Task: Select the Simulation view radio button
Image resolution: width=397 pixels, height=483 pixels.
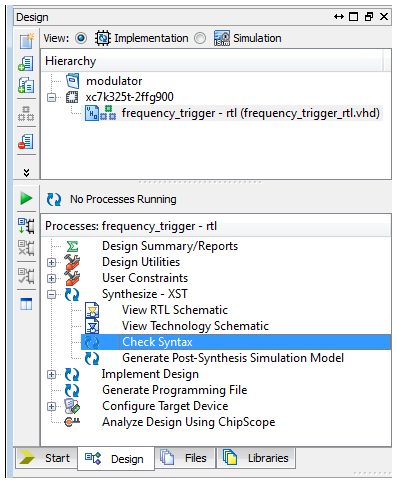Action: [200, 38]
